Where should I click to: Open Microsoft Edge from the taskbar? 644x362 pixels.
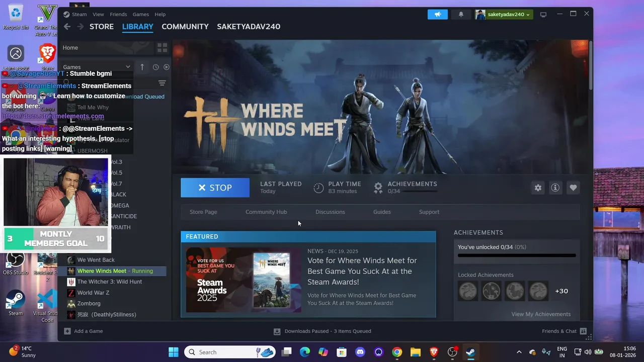[x=305, y=352]
